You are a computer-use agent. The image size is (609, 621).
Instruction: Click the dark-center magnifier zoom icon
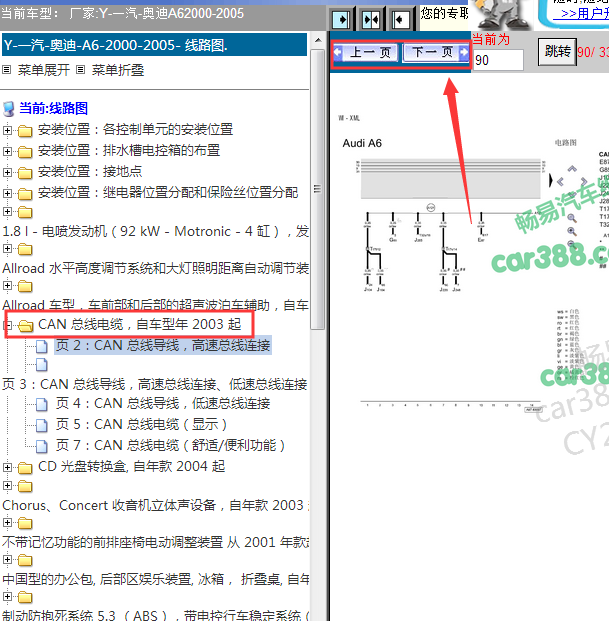(571, 231)
